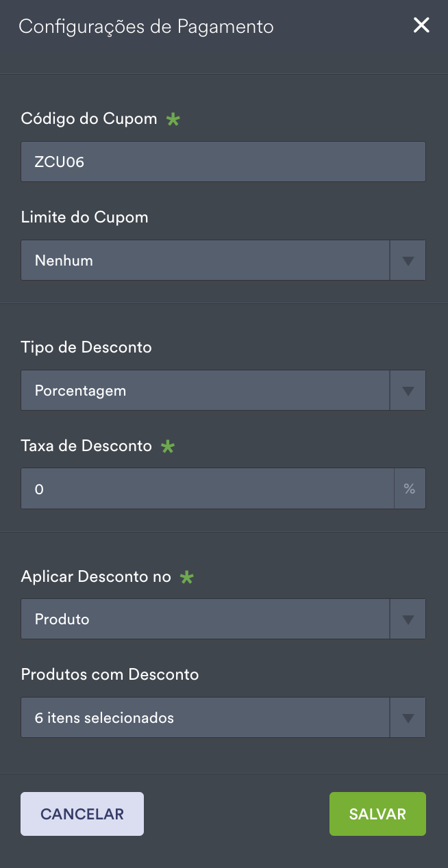Viewport: 448px width, 868px height.
Task: Click the arrow icon of Tipo de Desconto
Action: 408,391
